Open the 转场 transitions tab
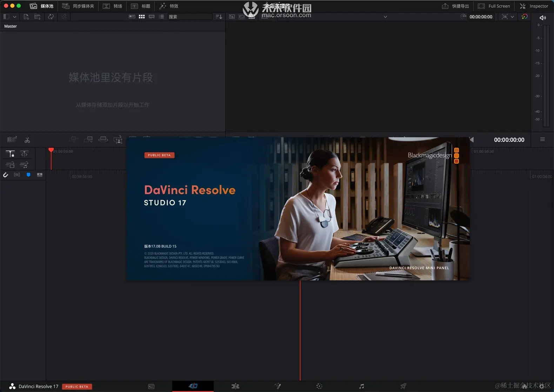 click(x=112, y=6)
